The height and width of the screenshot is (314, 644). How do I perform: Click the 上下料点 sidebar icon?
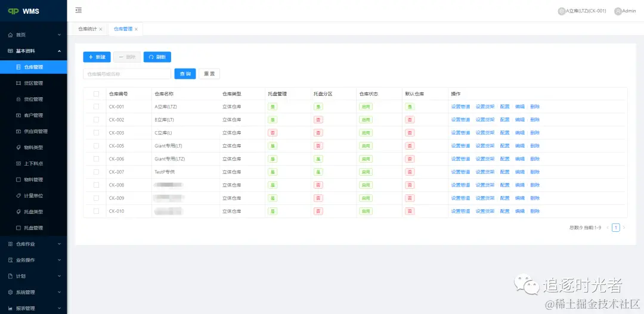(18, 163)
